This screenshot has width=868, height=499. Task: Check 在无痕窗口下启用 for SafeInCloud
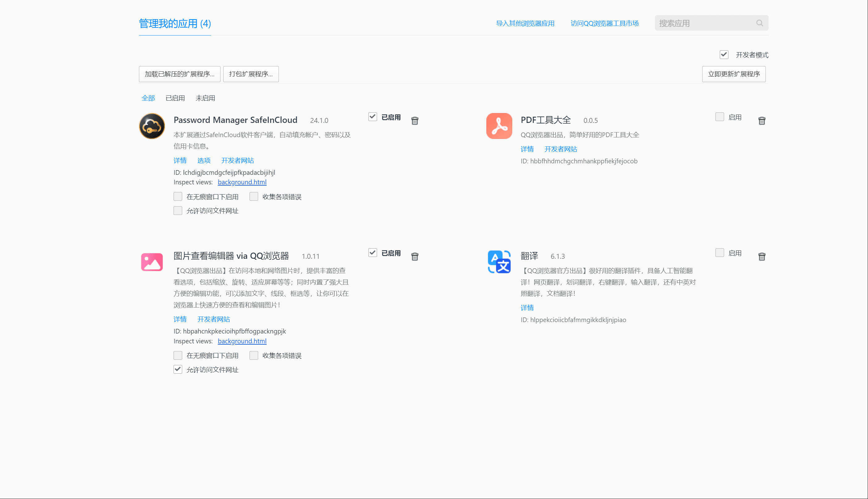click(178, 196)
